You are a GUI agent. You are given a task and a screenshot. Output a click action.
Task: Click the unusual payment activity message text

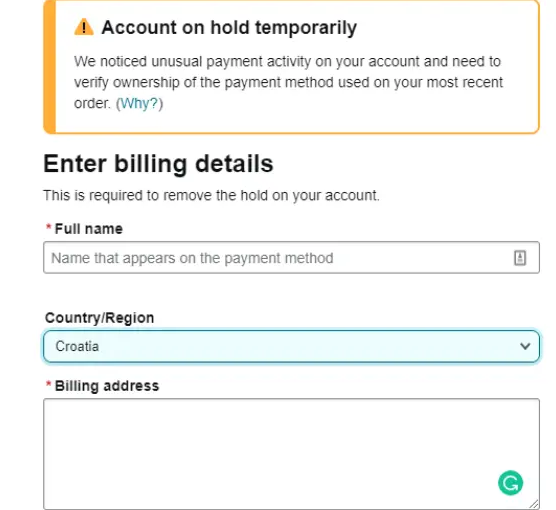[288, 82]
